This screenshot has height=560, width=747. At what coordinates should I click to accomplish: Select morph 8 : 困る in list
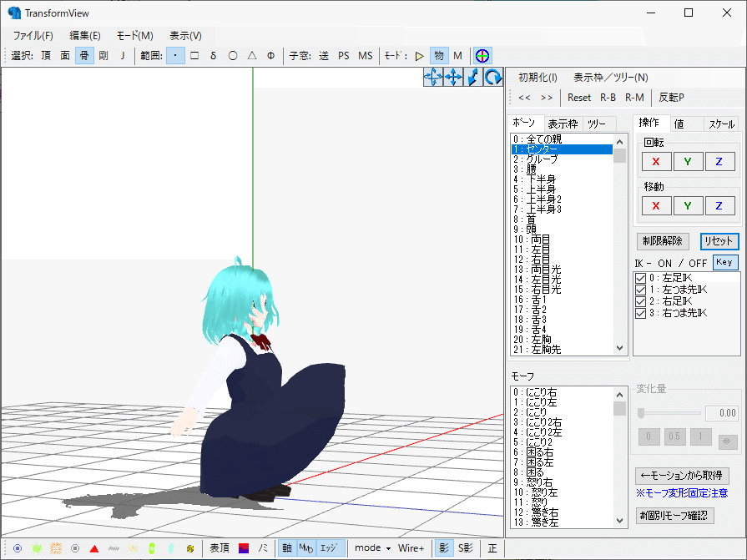[562, 472]
